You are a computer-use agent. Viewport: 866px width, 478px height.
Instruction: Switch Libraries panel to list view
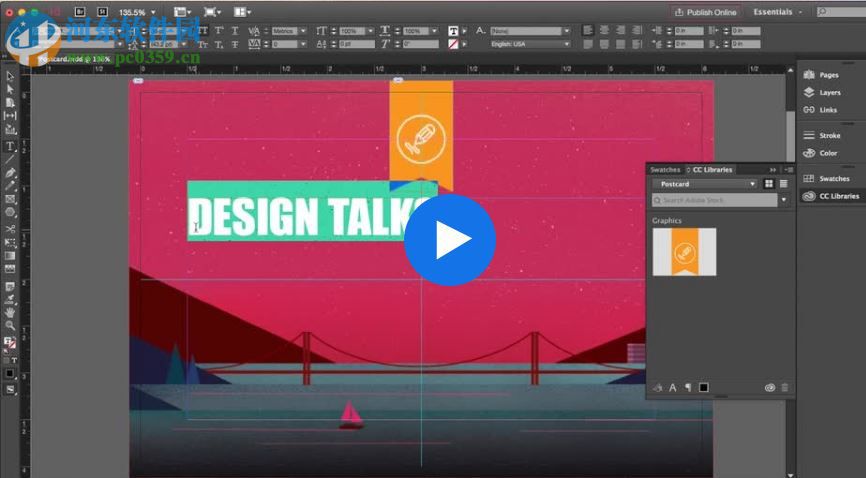pyautogui.click(x=784, y=184)
